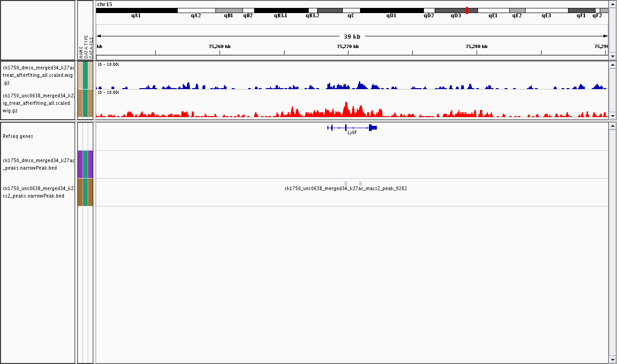Screen dimensions: 617x364
Task: Click the 75,270 kb ruler position
Action: pos(348,46)
